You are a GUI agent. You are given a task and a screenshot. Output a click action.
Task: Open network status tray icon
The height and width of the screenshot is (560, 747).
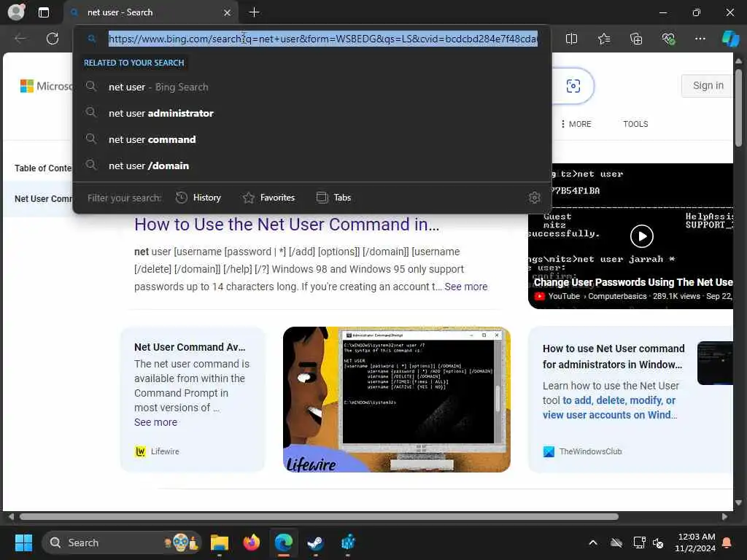tap(639, 542)
